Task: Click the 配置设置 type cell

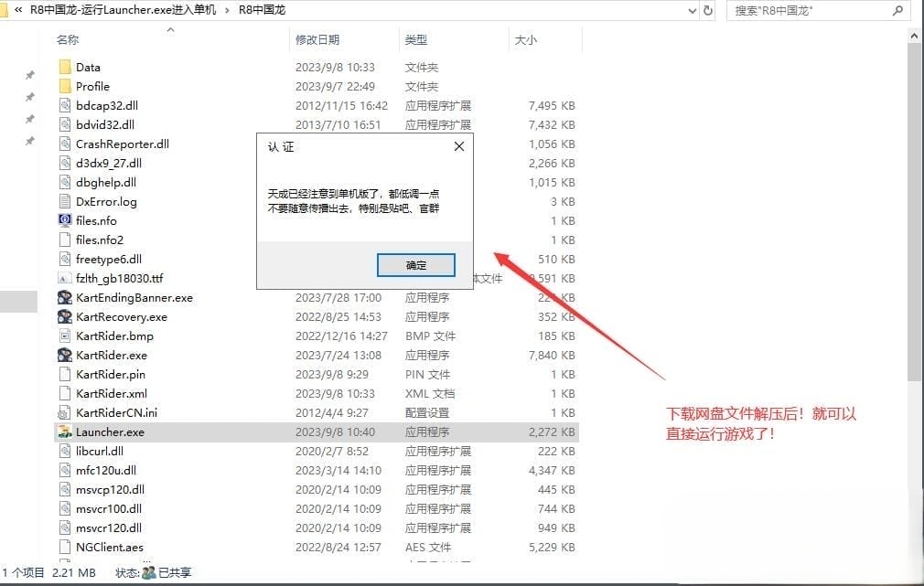Action: [x=426, y=413]
